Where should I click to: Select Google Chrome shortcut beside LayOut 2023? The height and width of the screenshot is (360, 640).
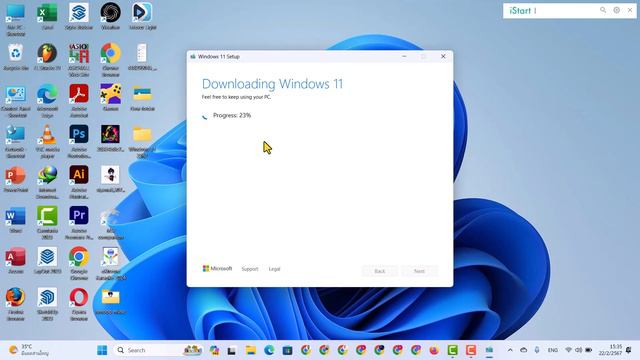pos(79,263)
